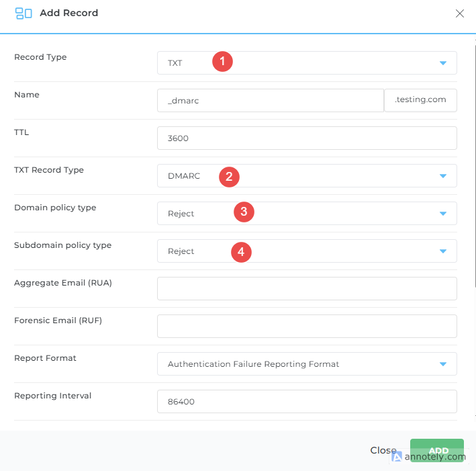Open the Record Type dropdown arrow
Viewport: 476px width, 471px height.
pos(442,63)
